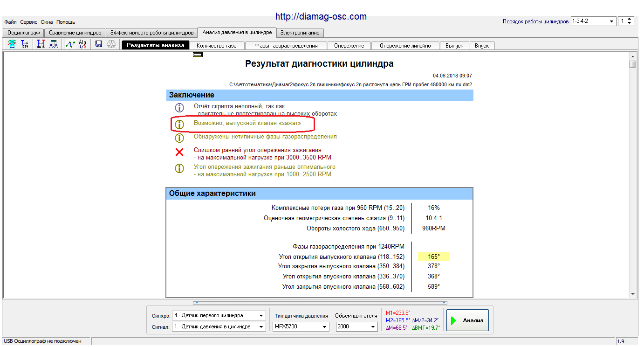644x347 pixels.
Task: Click intake valve opening value 368°
Action: pyautogui.click(x=434, y=277)
